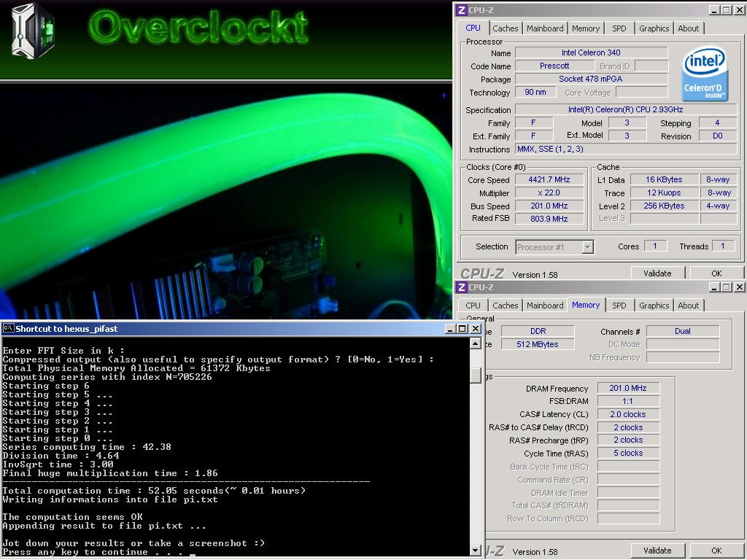Open About tab in lower CPU-Z window
The image size is (747, 560).
689,306
